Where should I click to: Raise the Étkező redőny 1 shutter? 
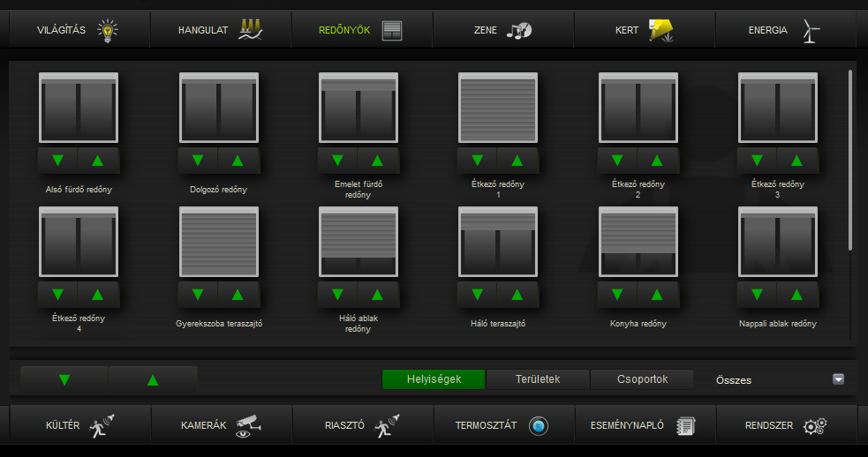[x=517, y=161]
